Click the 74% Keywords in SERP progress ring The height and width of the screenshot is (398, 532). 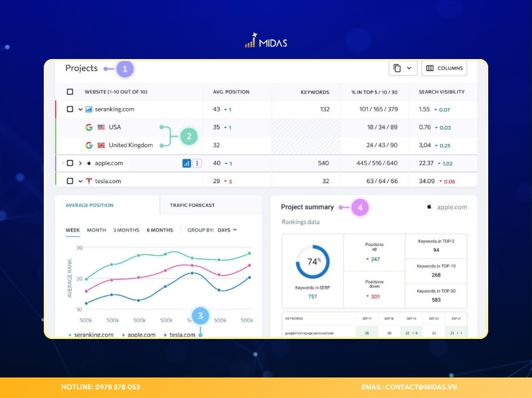click(312, 261)
